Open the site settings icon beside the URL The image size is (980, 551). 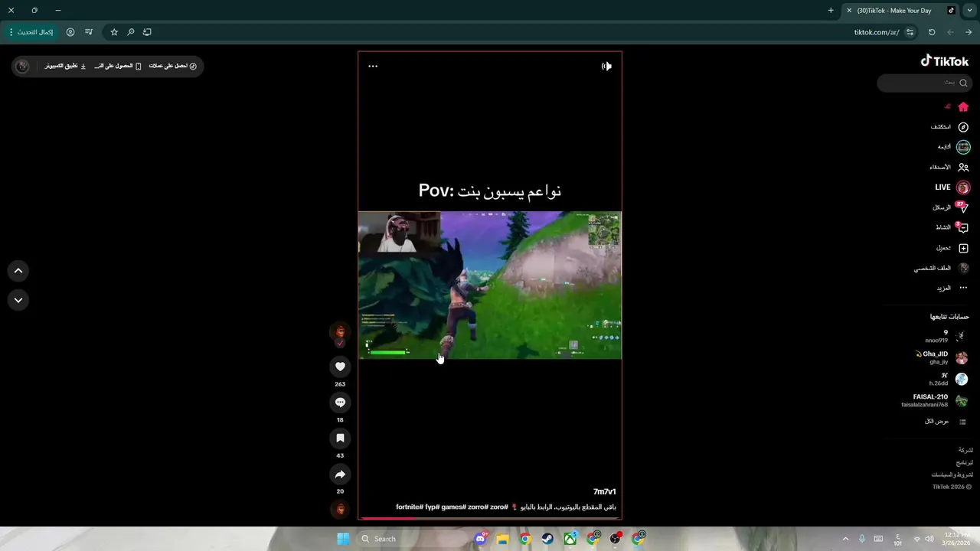point(910,32)
